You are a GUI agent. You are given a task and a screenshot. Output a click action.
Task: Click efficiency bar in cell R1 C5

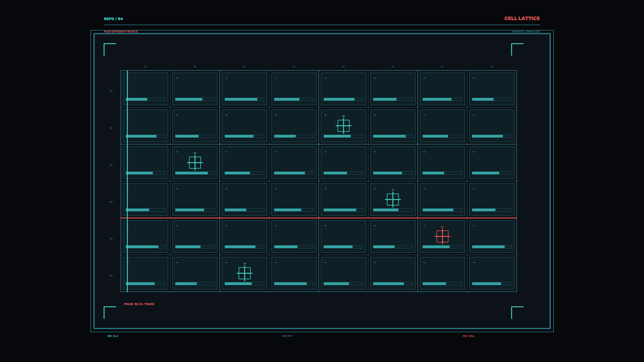click(343, 99)
